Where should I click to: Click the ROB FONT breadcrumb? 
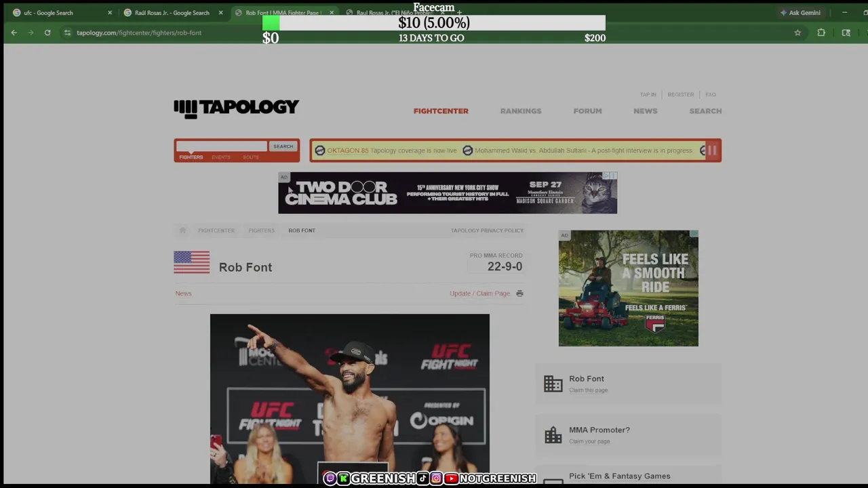coord(302,230)
